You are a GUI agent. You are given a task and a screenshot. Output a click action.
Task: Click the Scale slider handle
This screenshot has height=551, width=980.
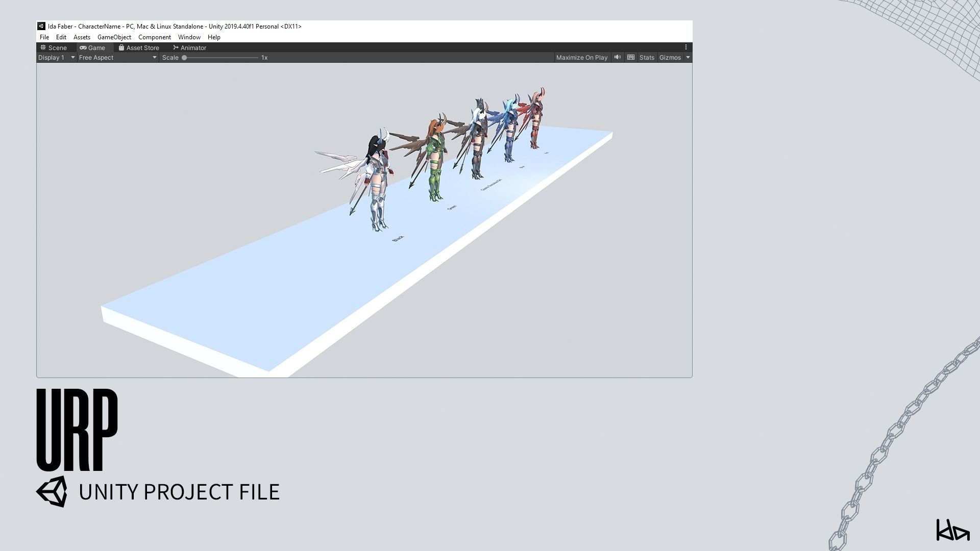pos(184,58)
